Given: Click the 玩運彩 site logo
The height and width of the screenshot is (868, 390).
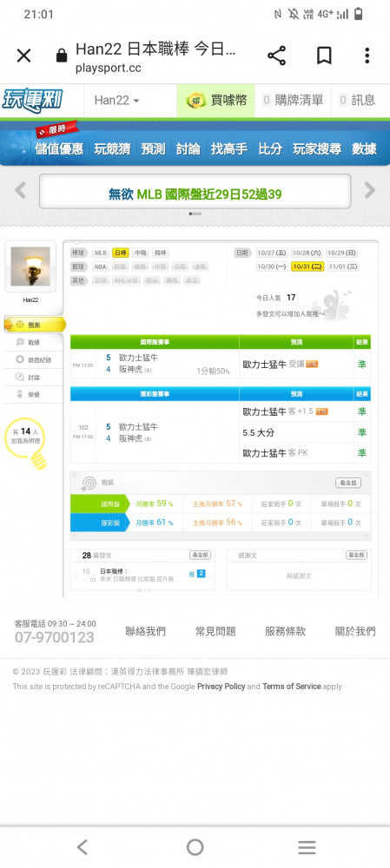Looking at the screenshot, I should pyautogui.click(x=33, y=100).
